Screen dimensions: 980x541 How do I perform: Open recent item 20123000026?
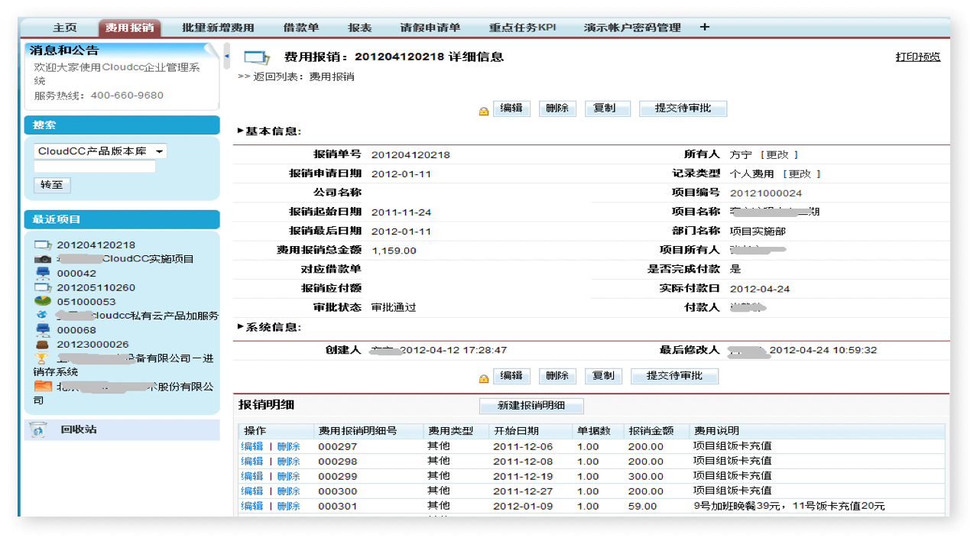pyautogui.click(x=92, y=345)
